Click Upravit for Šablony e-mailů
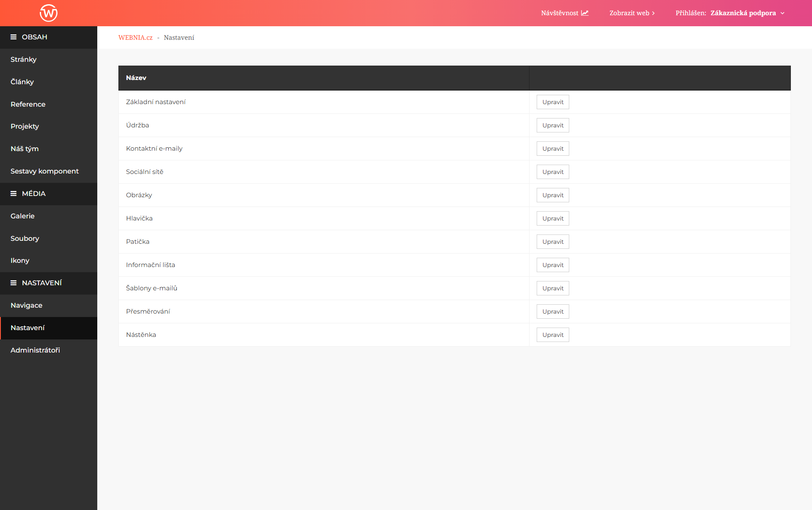Screen dimensions: 812x510 553,288
